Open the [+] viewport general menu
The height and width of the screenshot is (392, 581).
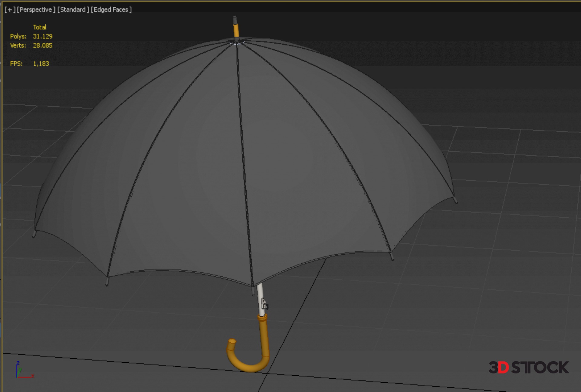click(10, 10)
